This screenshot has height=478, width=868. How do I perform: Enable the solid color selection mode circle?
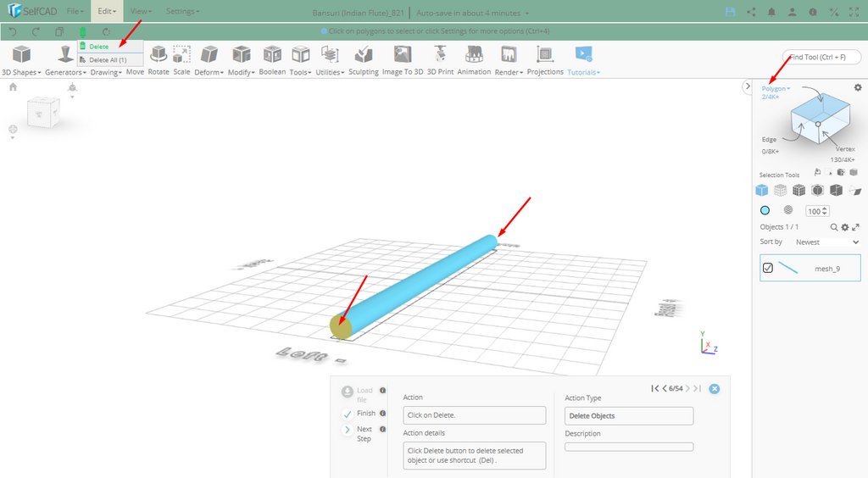(765, 210)
